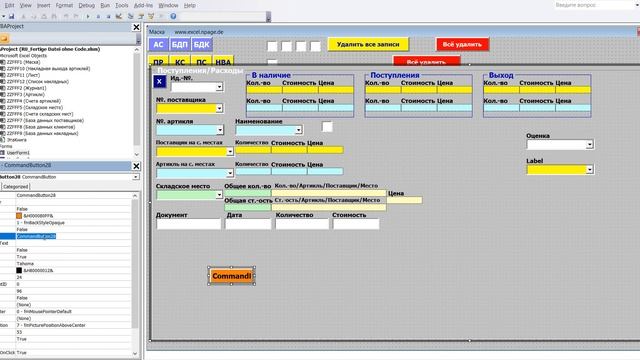Image resolution: width=640 pixels, height=360 pixels.
Task: Click the blue Help question-mark icon
Action: [x=173, y=16]
